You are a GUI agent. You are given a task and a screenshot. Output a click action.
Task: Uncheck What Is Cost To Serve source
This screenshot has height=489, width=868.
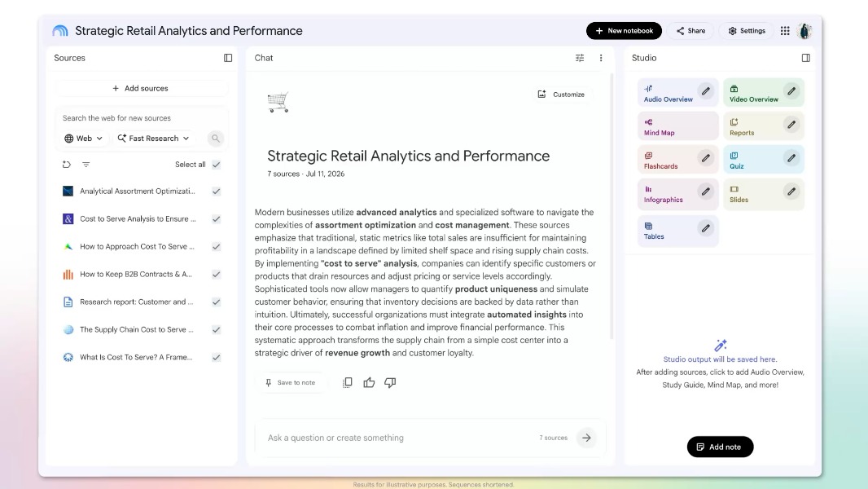pos(217,357)
